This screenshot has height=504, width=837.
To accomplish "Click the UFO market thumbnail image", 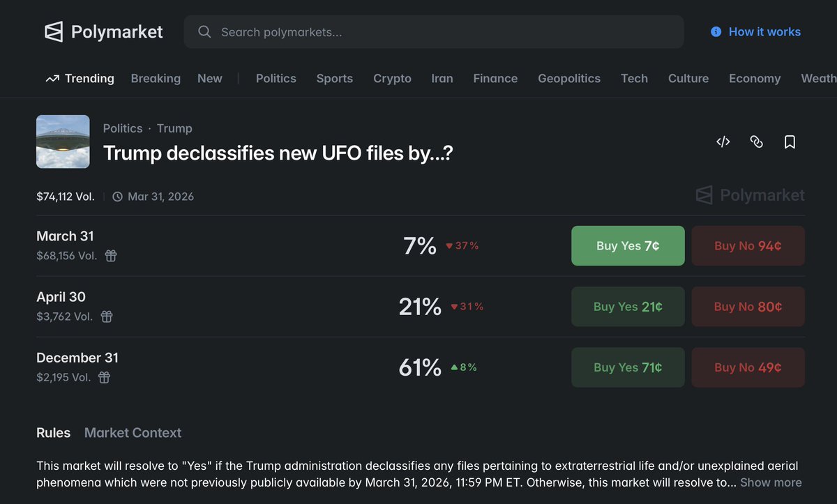I will point(63,142).
